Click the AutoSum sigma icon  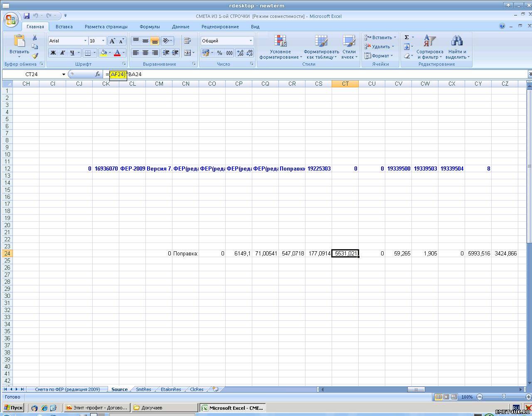[406, 37]
